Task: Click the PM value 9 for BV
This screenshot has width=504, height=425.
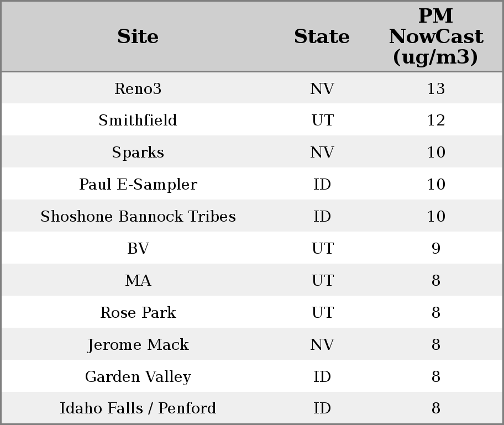Action: tap(435, 249)
